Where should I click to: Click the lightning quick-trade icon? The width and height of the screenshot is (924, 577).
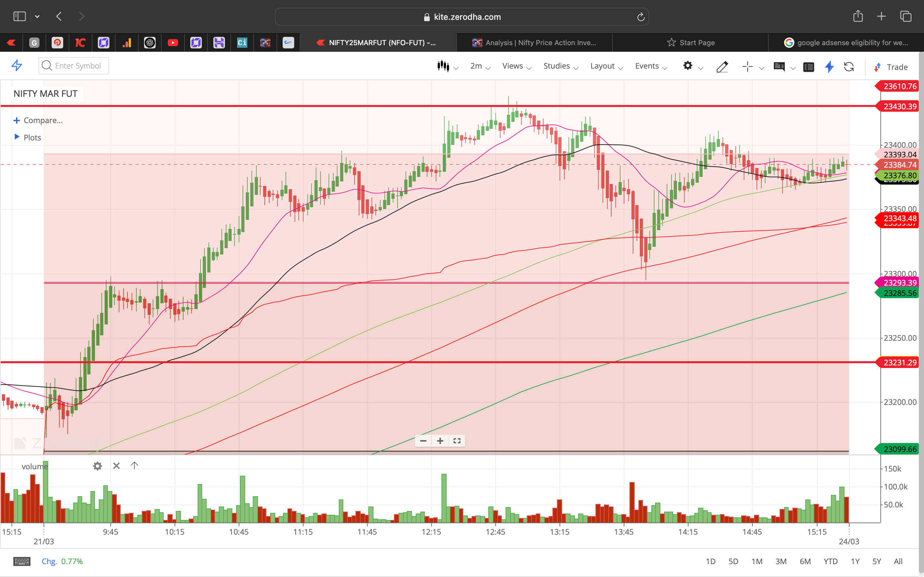pyautogui.click(x=829, y=67)
